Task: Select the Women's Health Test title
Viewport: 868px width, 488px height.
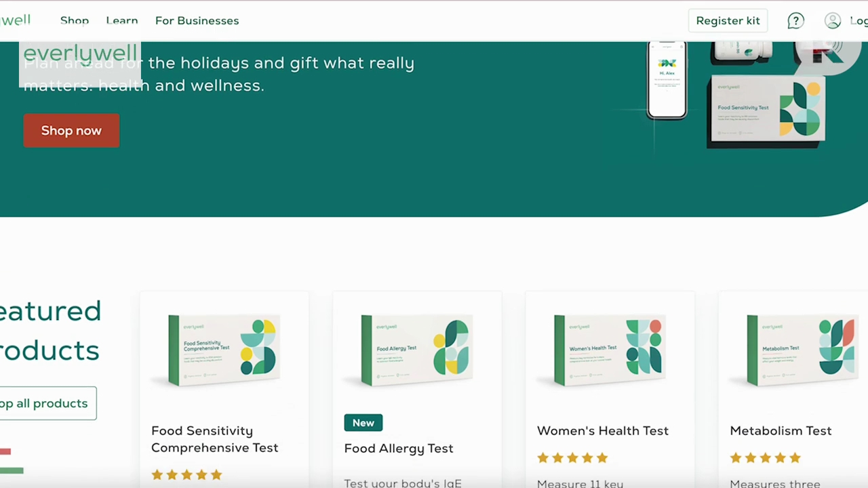Action: coord(603,431)
